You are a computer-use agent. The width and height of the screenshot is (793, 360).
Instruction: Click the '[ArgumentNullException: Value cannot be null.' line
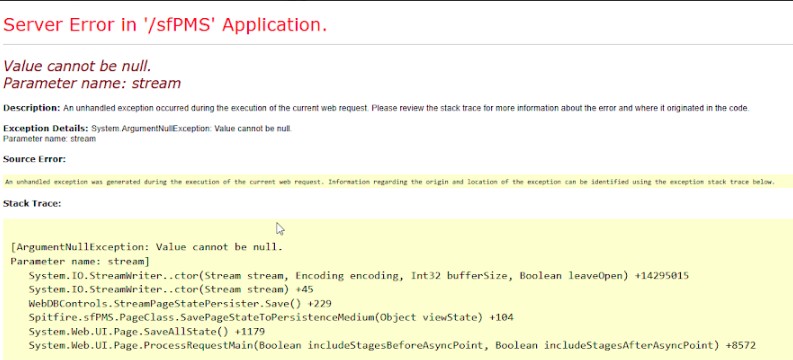146,247
